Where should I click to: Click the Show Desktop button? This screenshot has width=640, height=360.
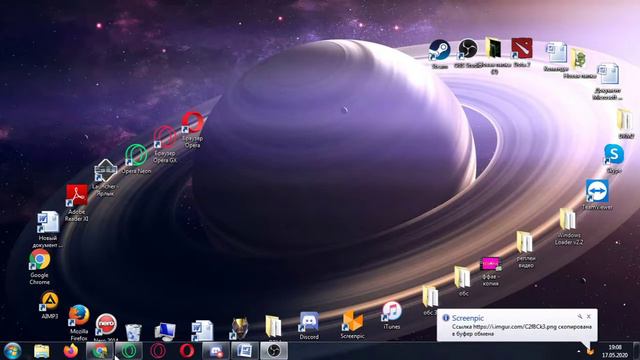[636, 351]
